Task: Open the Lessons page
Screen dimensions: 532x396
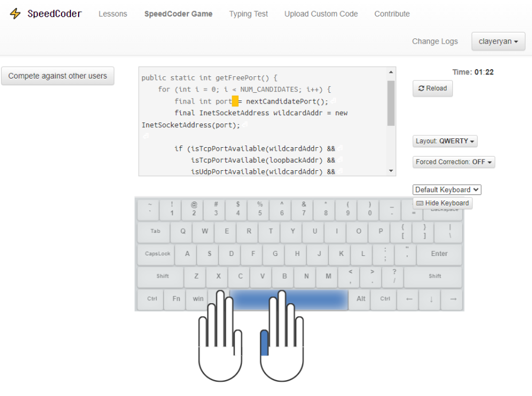Action: [113, 14]
